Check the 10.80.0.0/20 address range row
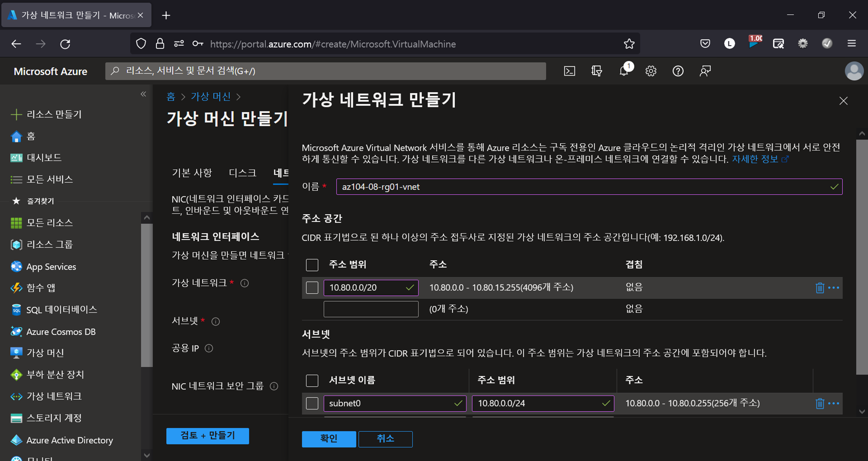The image size is (868, 461). tap(312, 288)
